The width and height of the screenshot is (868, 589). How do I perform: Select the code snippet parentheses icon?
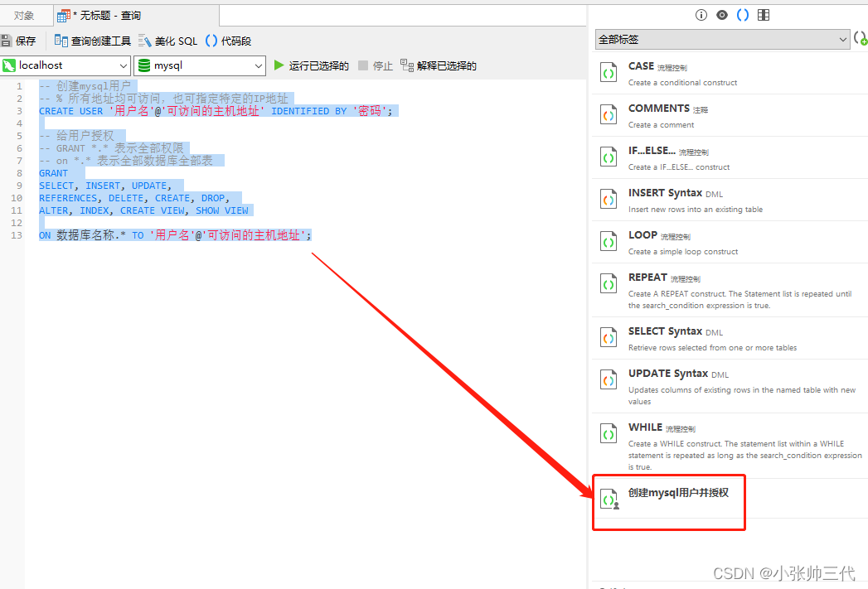(x=743, y=15)
